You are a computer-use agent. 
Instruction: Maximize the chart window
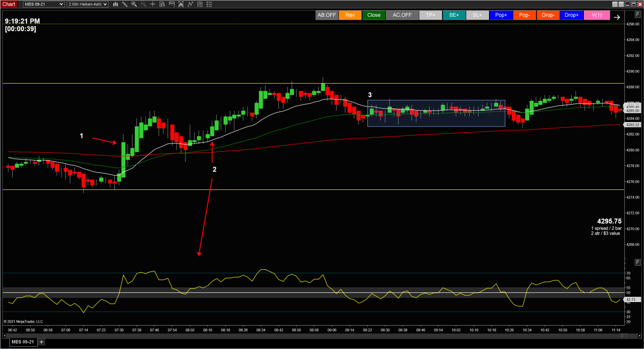click(x=634, y=4)
